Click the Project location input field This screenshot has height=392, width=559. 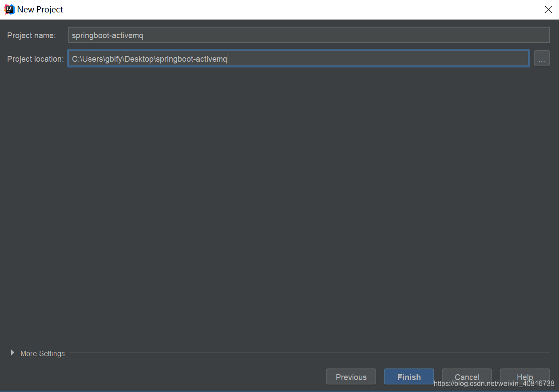[x=298, y=58]
